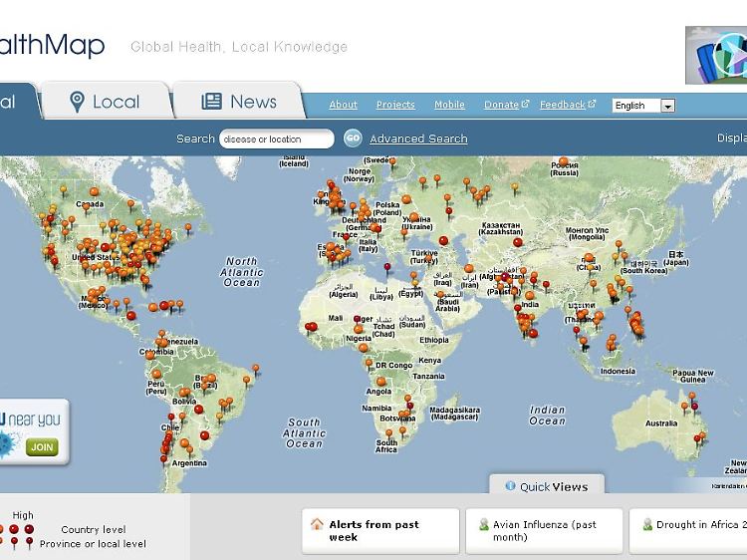This screenshot has width=747, height=560.
Task: Click the Ethiopia country label
Action: coord(434,340)
